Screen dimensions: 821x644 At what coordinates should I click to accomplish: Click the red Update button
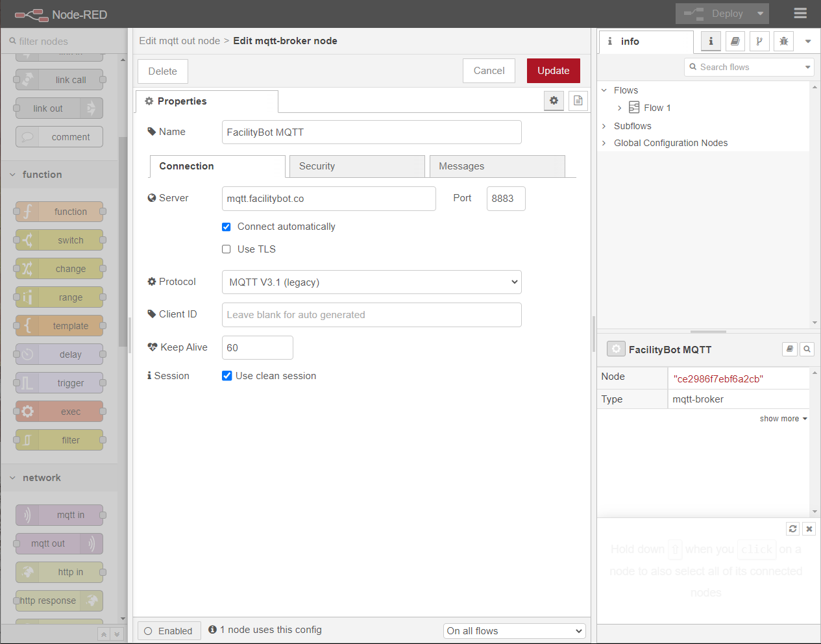pos(554,71)
